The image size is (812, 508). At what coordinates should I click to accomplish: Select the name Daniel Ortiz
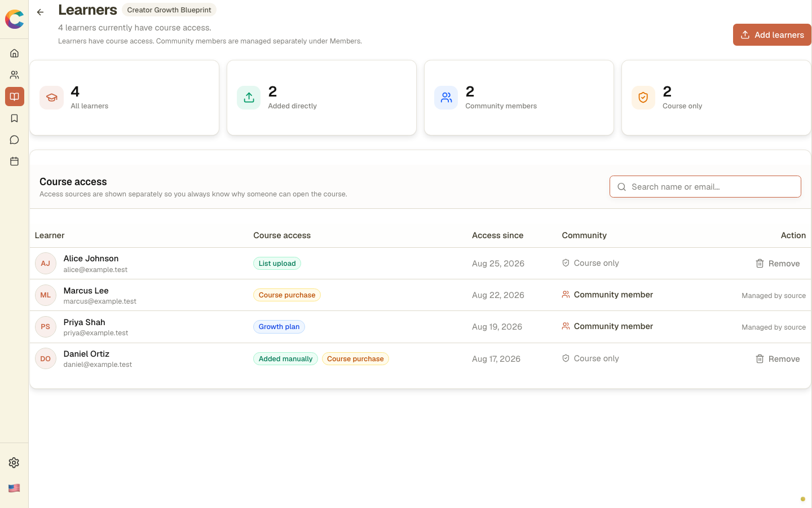click(x=86, y=354)
